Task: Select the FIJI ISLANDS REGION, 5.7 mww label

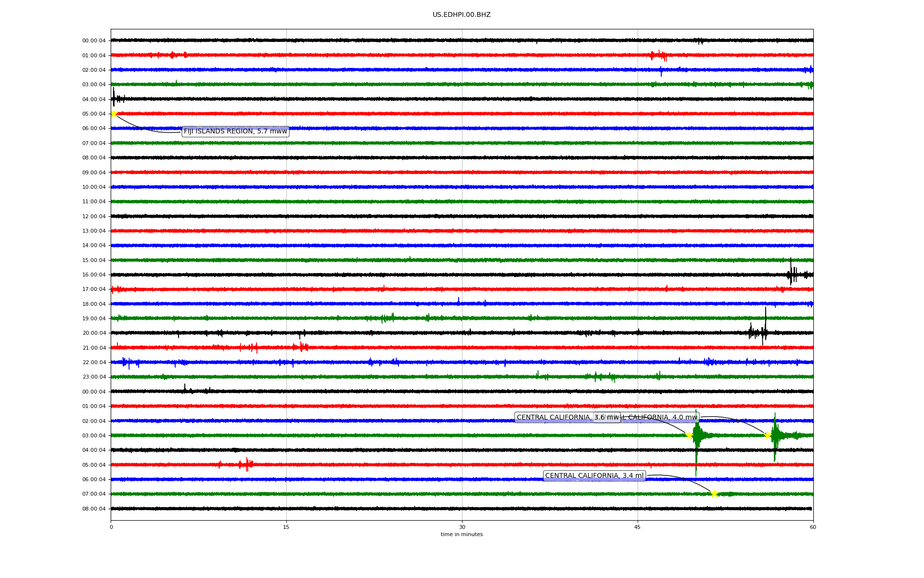Action: tap(235, 131)
